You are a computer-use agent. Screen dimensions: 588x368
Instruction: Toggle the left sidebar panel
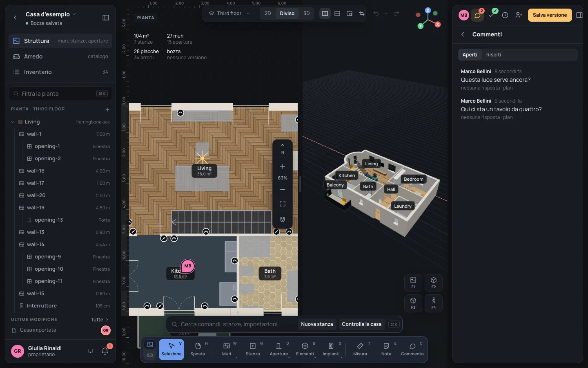click(x=106, y=18)
